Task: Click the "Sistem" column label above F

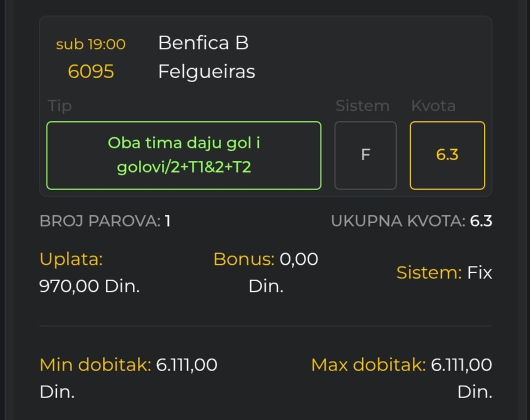Action: [x=362, y=106]
